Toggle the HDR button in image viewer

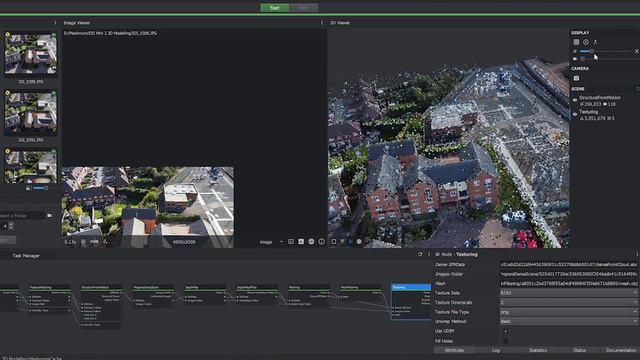point(94,242)
